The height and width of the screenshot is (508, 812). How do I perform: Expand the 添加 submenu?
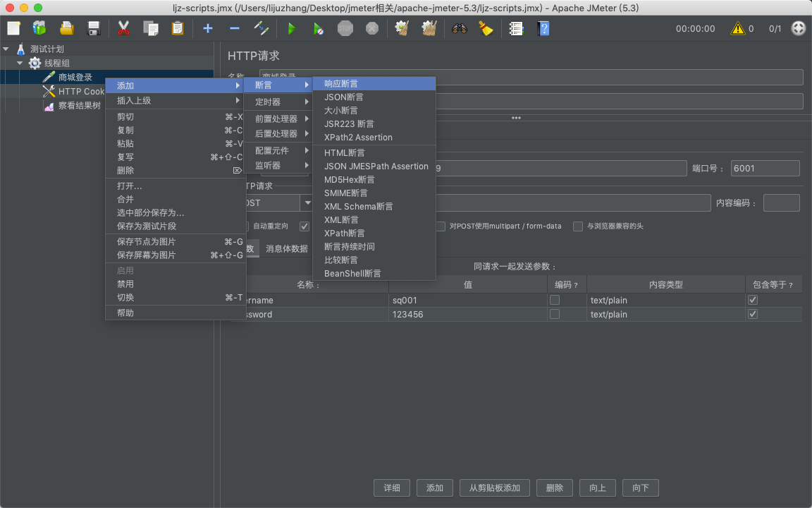tap(175, 85)
